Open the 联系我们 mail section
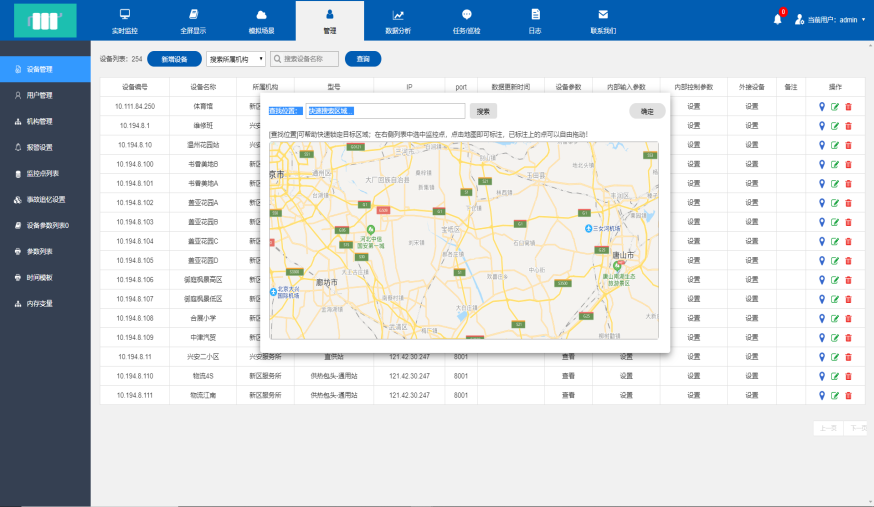This screenshot has width=874, height=507. pos(602,21)
